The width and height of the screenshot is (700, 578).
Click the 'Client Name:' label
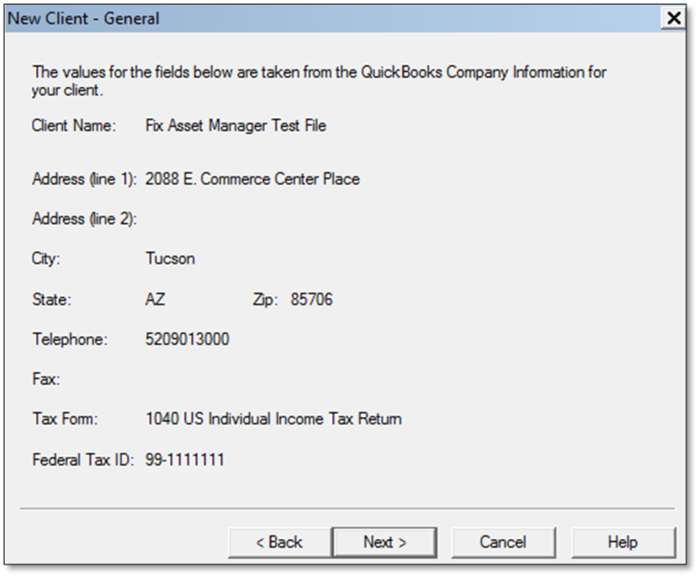point(74,125)
